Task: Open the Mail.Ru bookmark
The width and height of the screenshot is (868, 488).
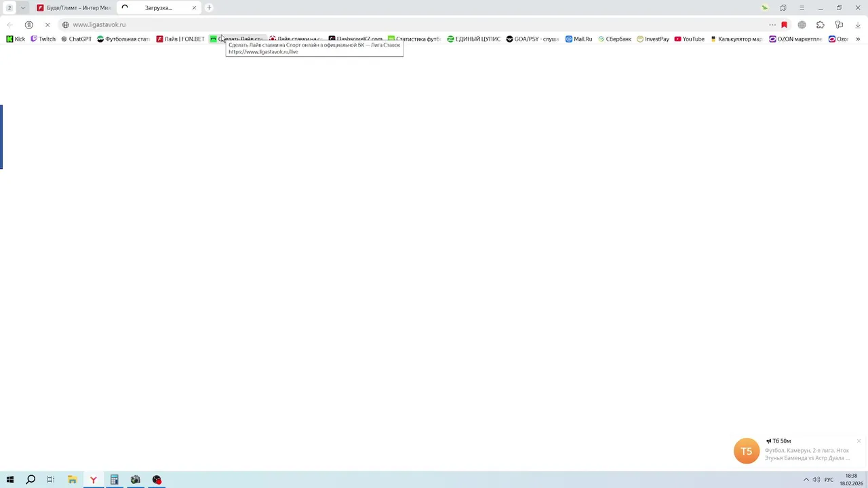Action: pyautogui.click(x=578, y=39)
